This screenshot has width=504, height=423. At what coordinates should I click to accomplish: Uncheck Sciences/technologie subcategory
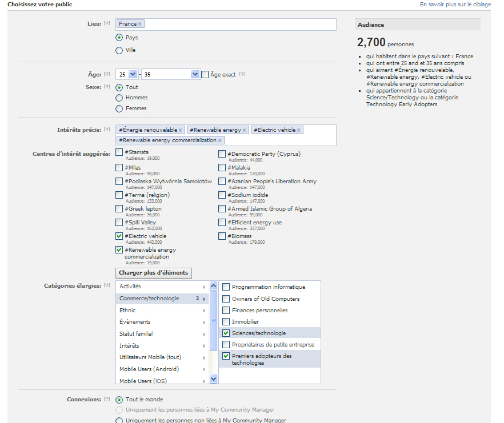(226, 333)
